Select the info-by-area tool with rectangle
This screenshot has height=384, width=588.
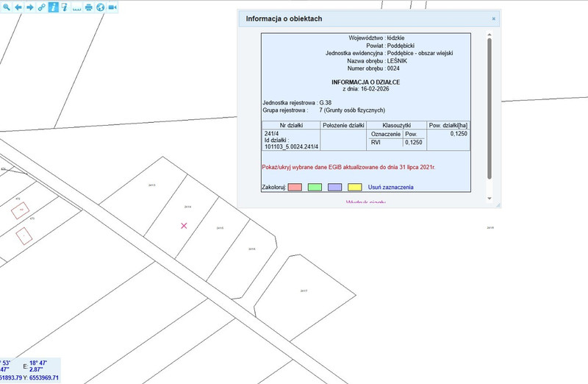[64, 7]
